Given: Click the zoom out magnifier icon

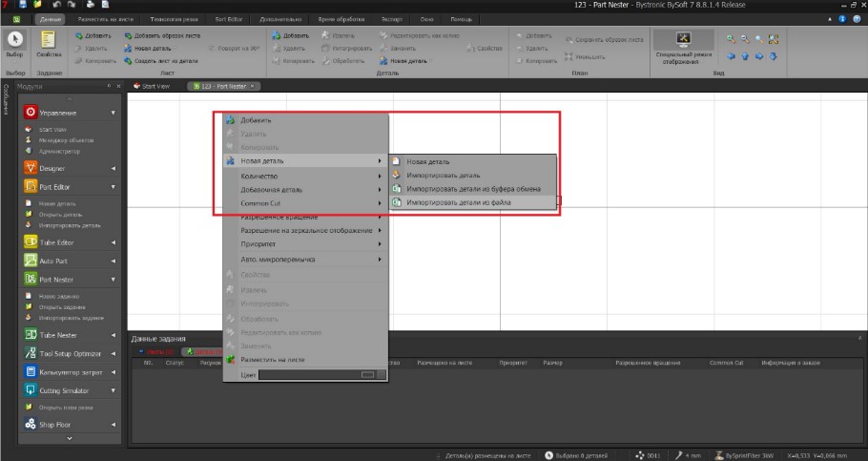Looking at the screenshot, I should tap(745, 39).
